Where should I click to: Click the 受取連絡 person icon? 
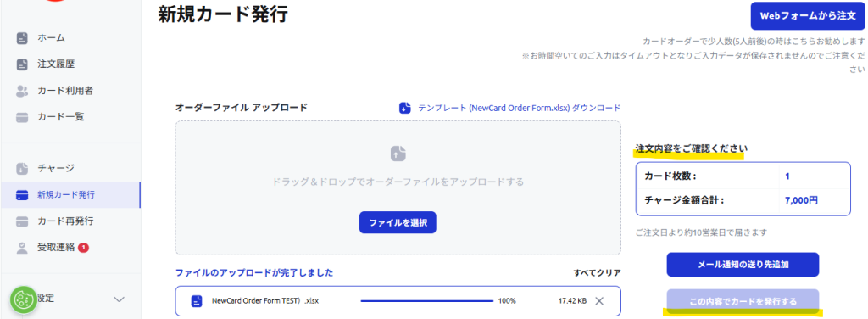pos(22,248)
